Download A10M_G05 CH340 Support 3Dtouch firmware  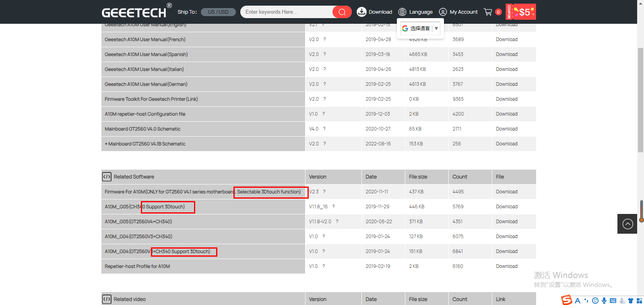click(x=507, y=207)
